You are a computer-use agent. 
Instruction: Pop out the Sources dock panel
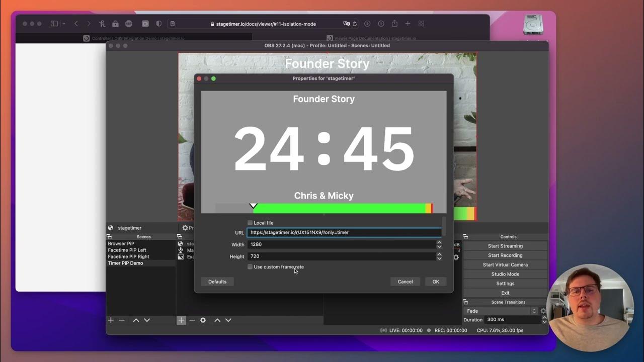tap(180, 237)
